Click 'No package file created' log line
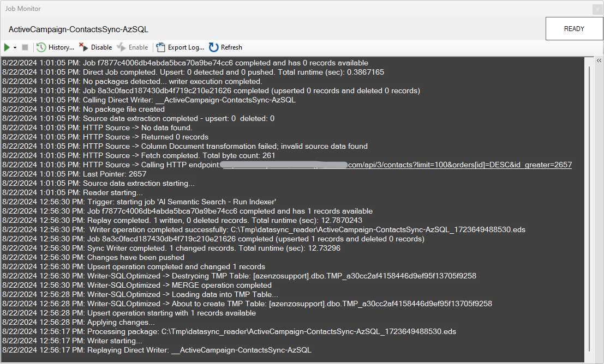 (83, 110)
